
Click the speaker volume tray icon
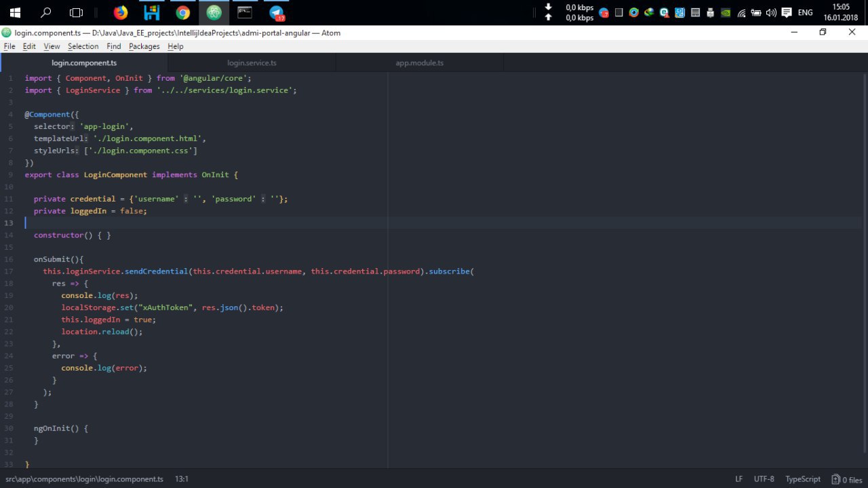point(771,12)
